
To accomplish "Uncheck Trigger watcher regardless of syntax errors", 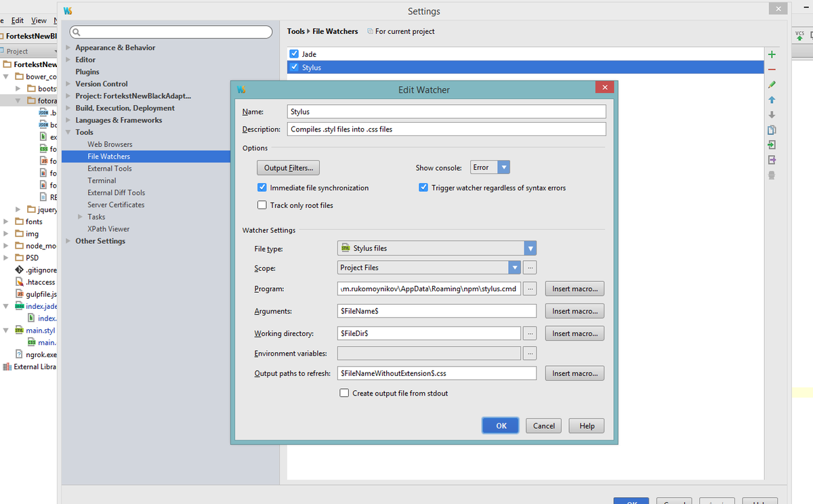I will pyautogui.click(x=423, y=188).
